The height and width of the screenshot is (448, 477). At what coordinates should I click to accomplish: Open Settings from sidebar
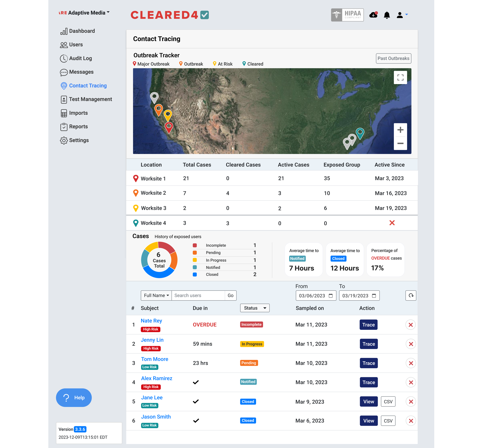74,140
